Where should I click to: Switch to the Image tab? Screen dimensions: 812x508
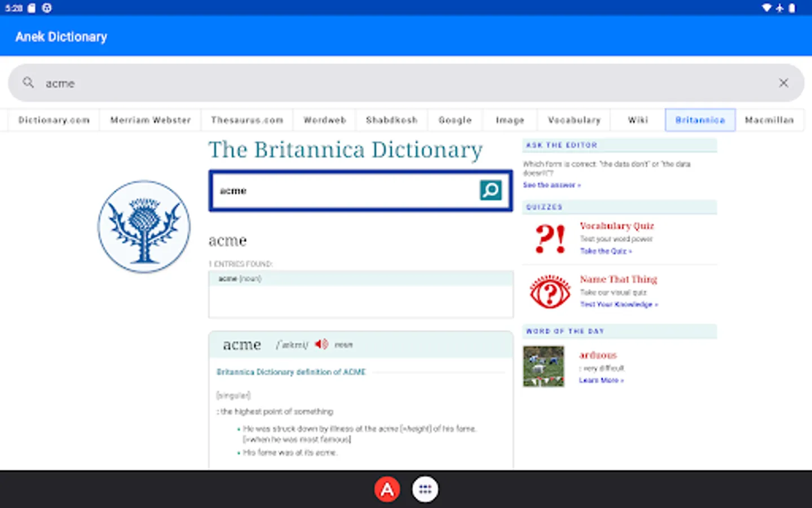(510, 120)
